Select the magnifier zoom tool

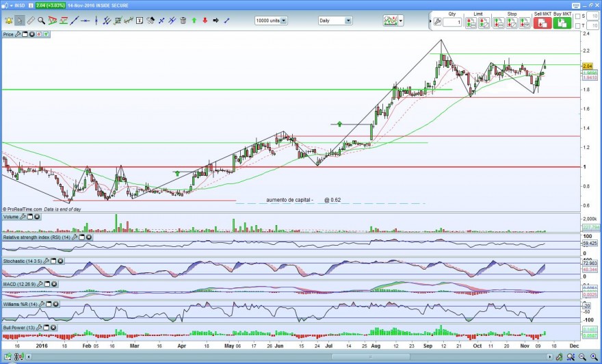(41, 21)
